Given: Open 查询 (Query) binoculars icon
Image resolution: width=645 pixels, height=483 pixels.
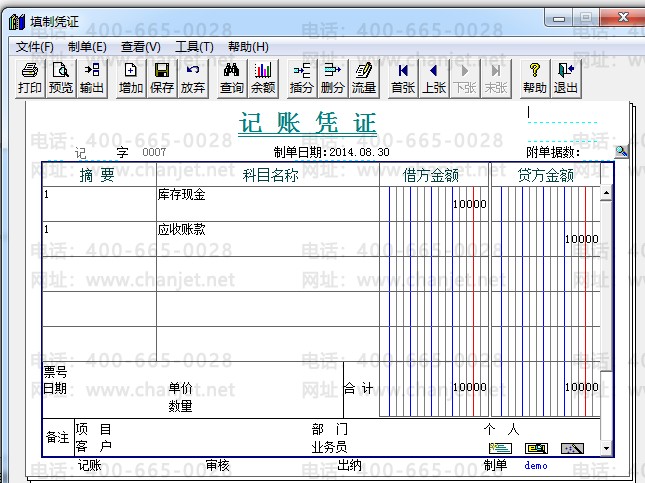Looking at the screenshot, I should point(231,77).
